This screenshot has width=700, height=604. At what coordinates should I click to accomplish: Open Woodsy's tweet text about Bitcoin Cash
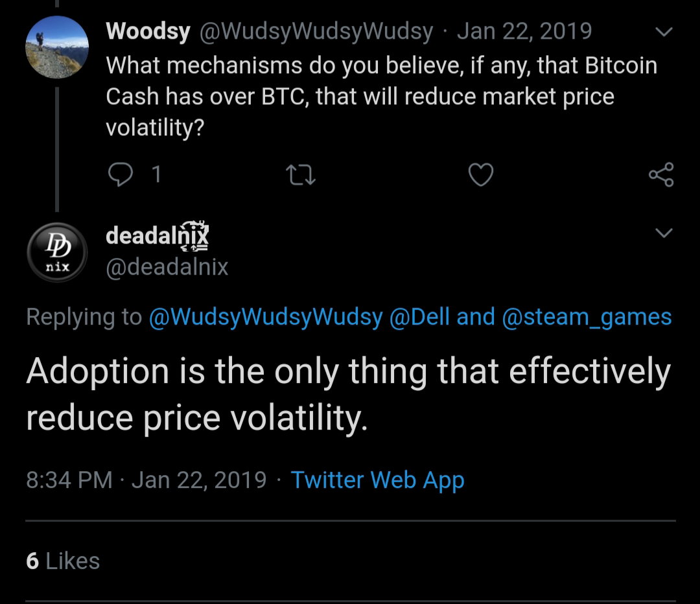pyautogui.click(x=382, y=97)
